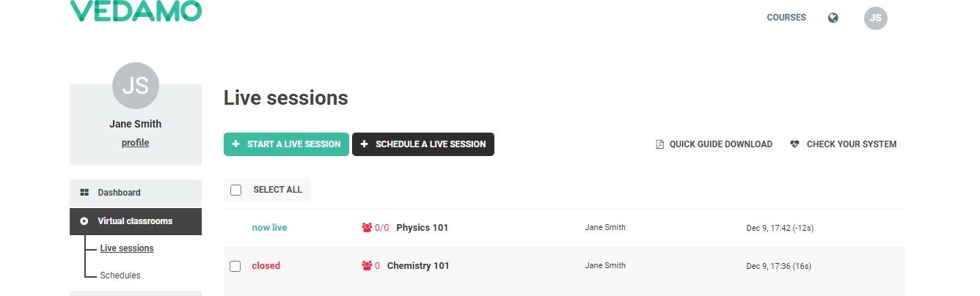Click the Check Your System heart icon
This screenshot has width=980, height=296.
coord(794,144)
